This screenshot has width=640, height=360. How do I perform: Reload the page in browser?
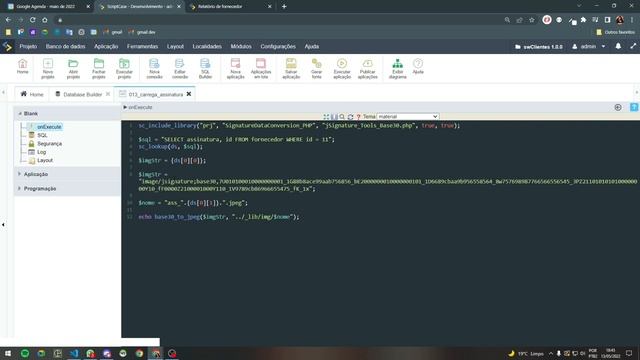click(32, 20)
